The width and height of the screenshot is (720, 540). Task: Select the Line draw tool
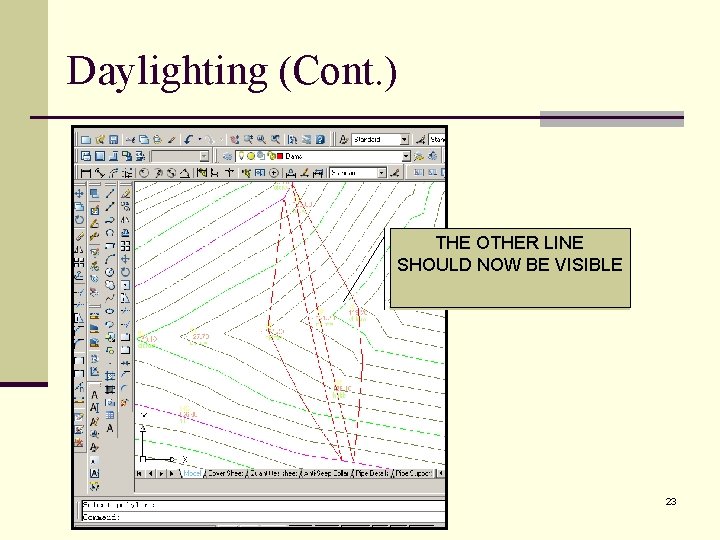110,194
